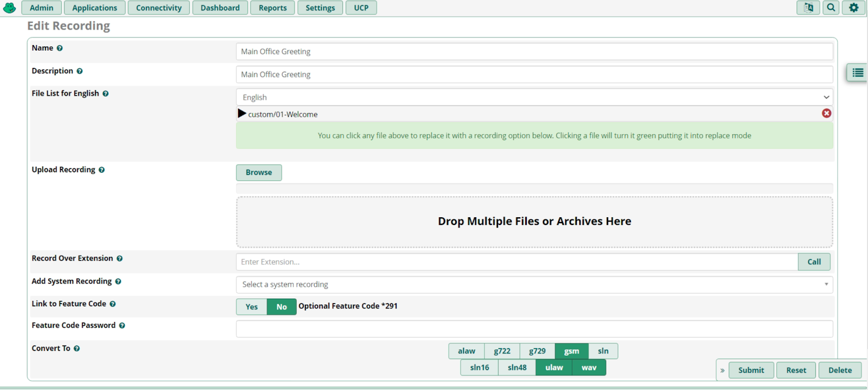This screenshot has width=868, height=390.
Task: Click the upload progress bar
Action: pos(534,188)
